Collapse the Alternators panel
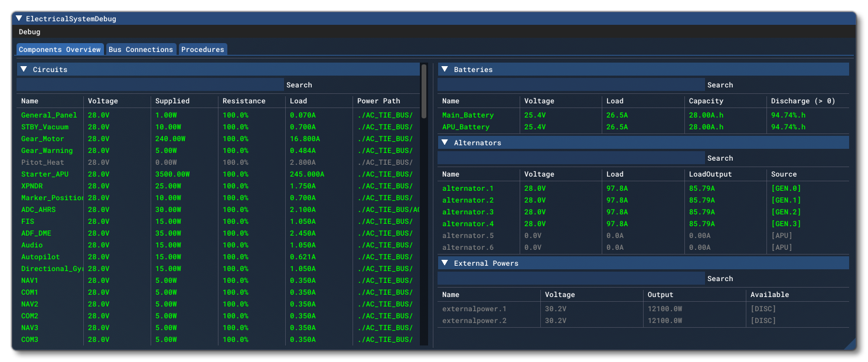This screenshot has width=868, height=362. pyautogui.click(x=444, y=142)
